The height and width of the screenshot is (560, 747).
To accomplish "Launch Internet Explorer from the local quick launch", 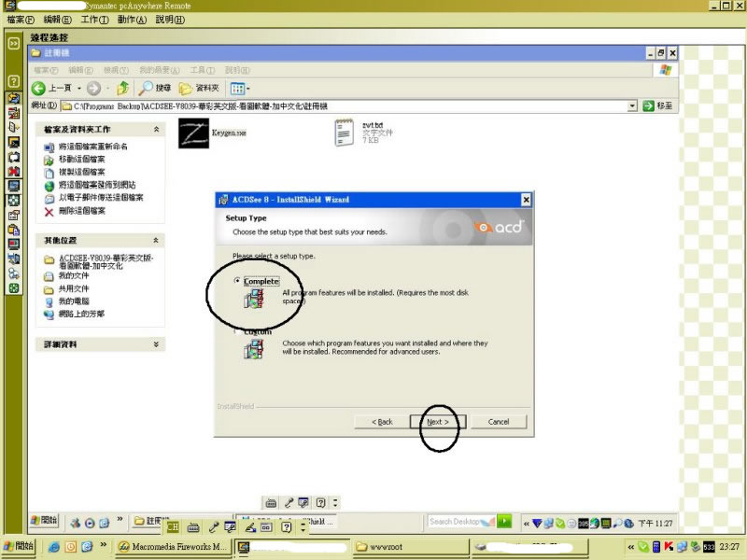I will click(x=54, y=547).
